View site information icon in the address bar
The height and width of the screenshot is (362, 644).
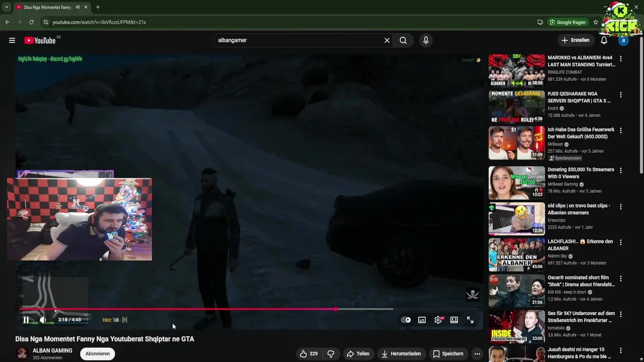[46, 22]
